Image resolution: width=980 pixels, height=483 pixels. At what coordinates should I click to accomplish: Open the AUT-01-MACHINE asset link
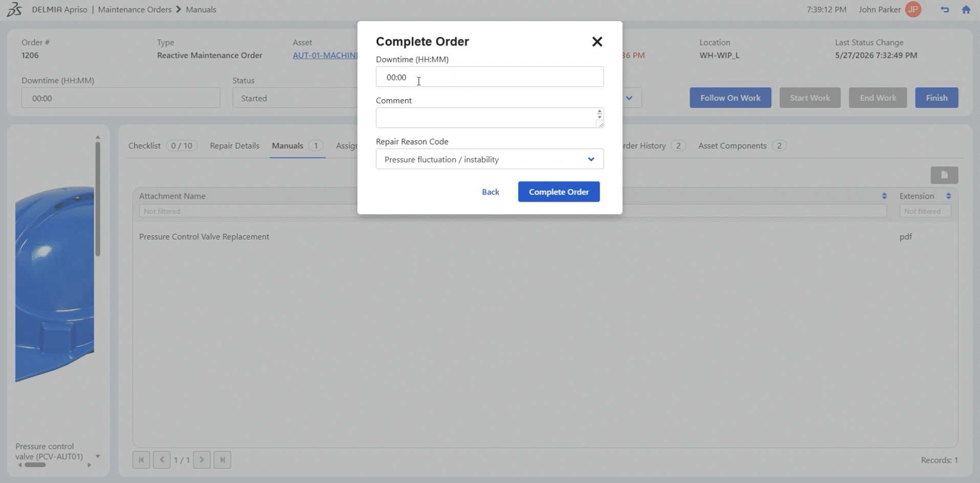pyautogui.click(x=325, y=55)
